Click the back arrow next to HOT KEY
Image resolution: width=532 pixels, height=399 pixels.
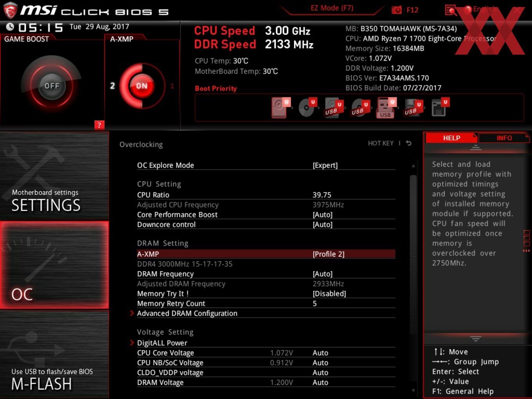click(x=408, y=143)
